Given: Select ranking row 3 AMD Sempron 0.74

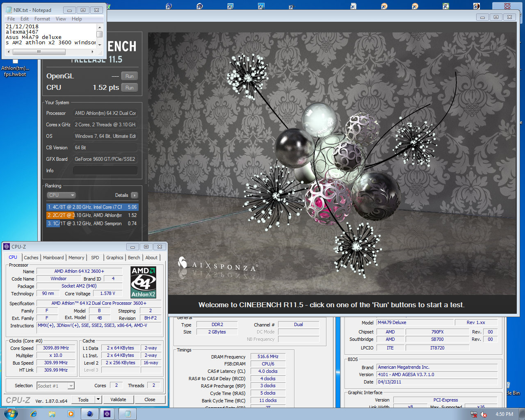Looking at the screenshot, I should click(x=92, y=224).
